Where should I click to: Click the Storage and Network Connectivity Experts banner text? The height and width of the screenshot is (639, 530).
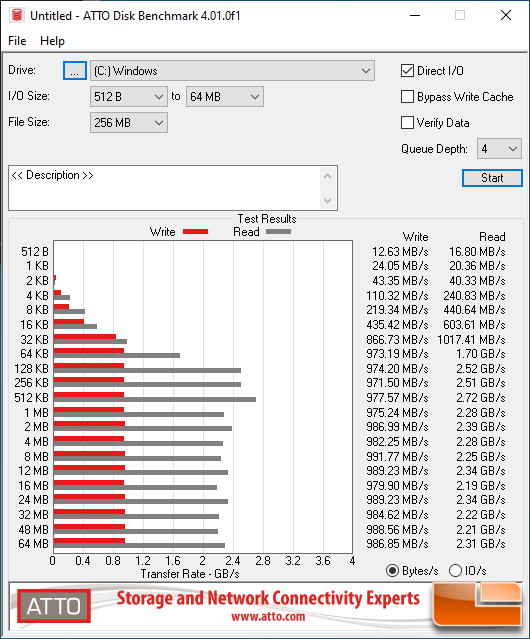pyautogui.click(x=268, y=598)
